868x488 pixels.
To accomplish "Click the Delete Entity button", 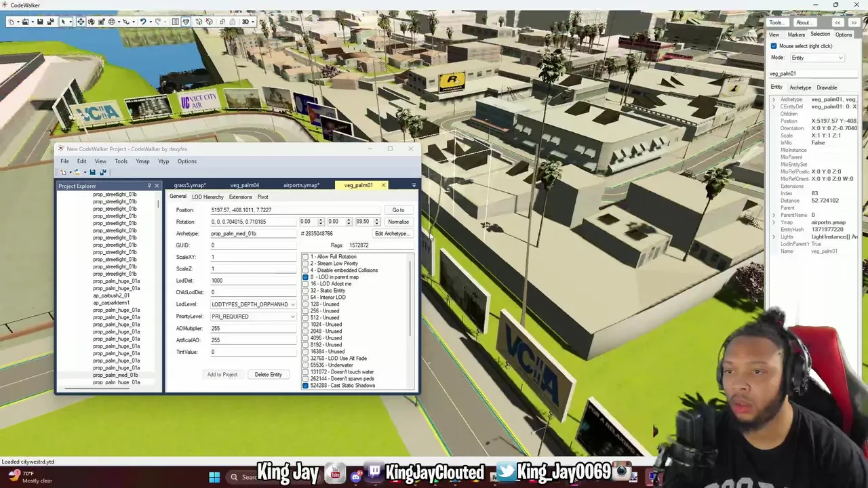I will (x=268, y=375).
